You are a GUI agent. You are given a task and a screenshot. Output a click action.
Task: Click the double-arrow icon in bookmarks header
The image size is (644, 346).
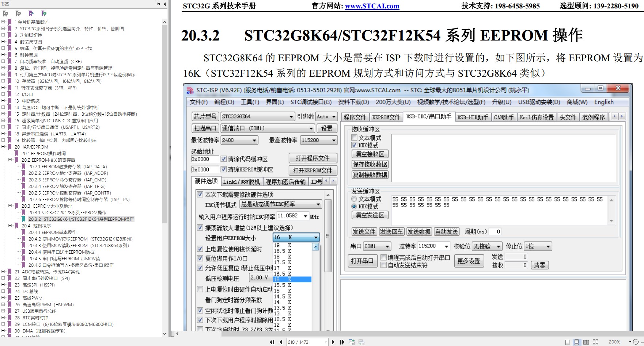click(159, 4)
